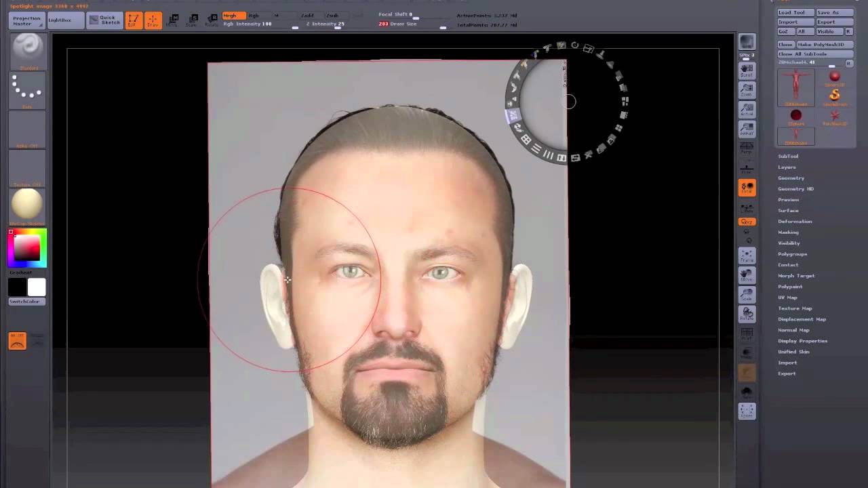Toggle the Local symmetry icon
The image size is (868, 488).
747,188
